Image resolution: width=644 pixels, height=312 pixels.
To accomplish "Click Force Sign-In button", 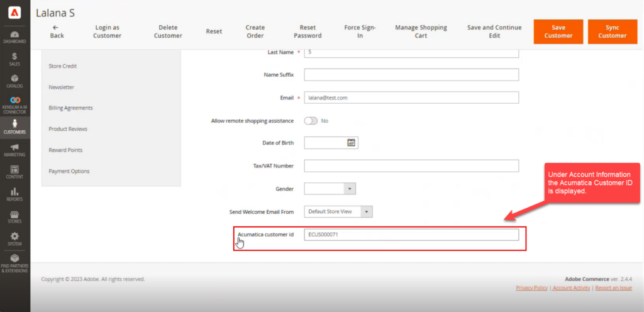I will 360,31.
